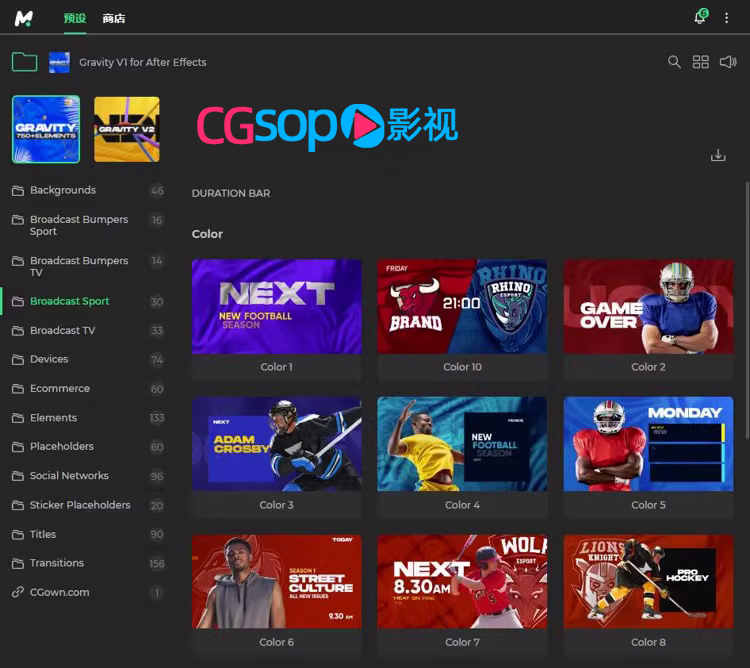Open the Backgrounds category folder
This screenshot has height=668, width=750.
tap(63, 190)
